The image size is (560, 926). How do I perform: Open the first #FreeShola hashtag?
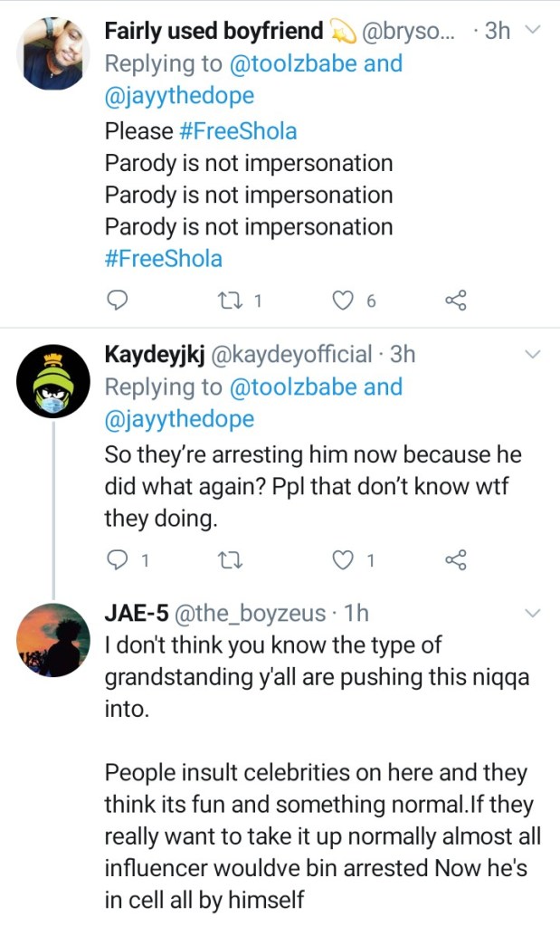237,130
